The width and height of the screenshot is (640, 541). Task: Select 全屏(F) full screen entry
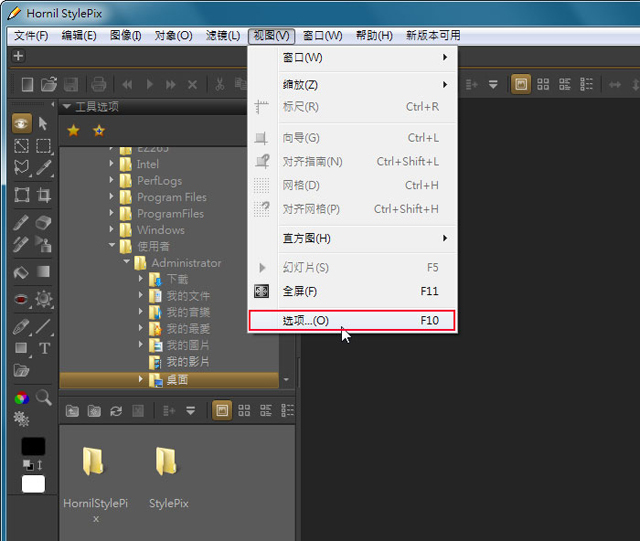pos(352,291)
